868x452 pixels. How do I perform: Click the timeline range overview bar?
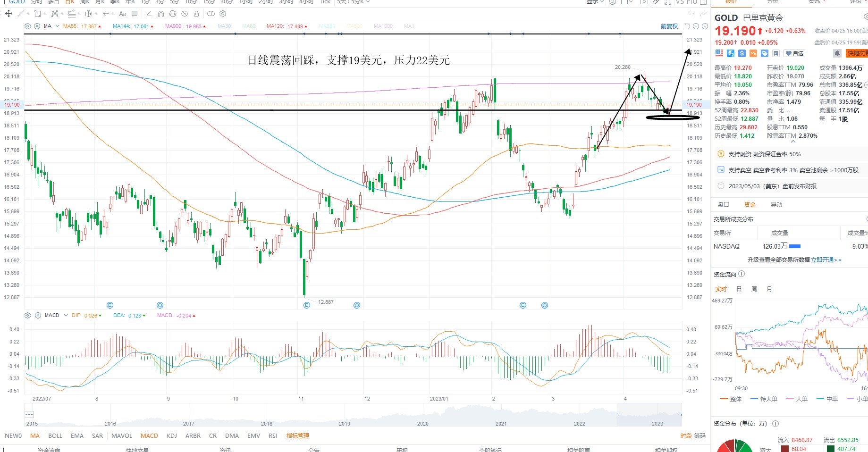(x=353, y=415)
